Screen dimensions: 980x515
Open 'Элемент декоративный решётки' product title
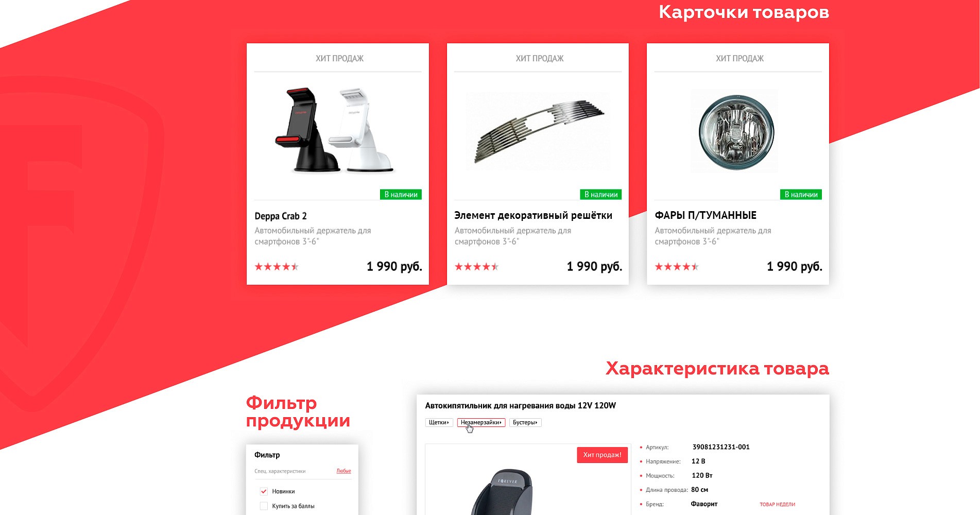coord(534,215)
